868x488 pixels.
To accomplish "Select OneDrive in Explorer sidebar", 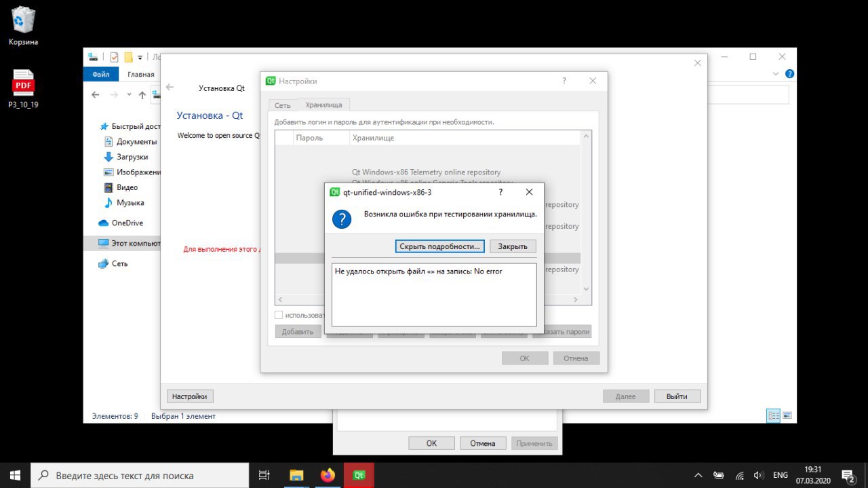I will [x=121, y=223].
